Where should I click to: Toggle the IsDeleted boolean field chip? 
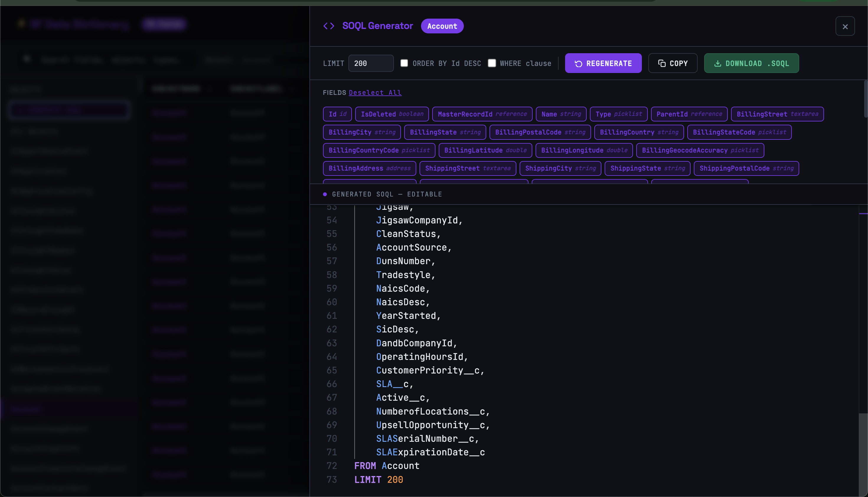392,114
